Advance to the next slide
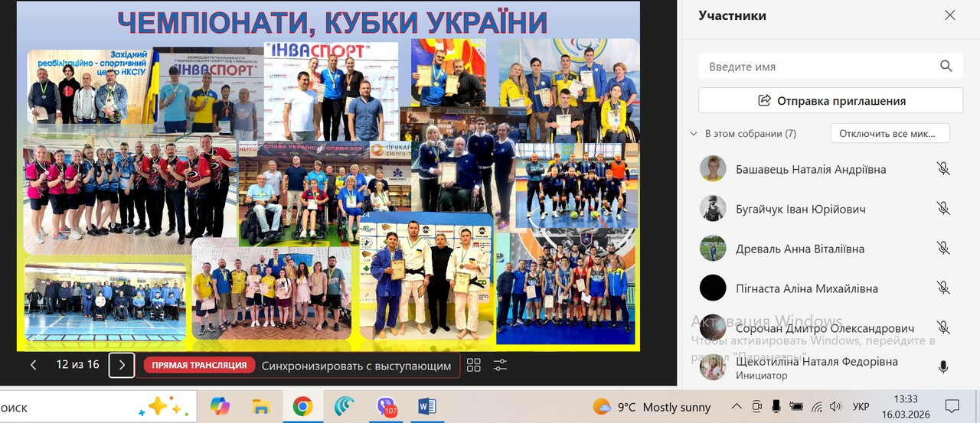 pyautogui.click(x=122, y=365)
